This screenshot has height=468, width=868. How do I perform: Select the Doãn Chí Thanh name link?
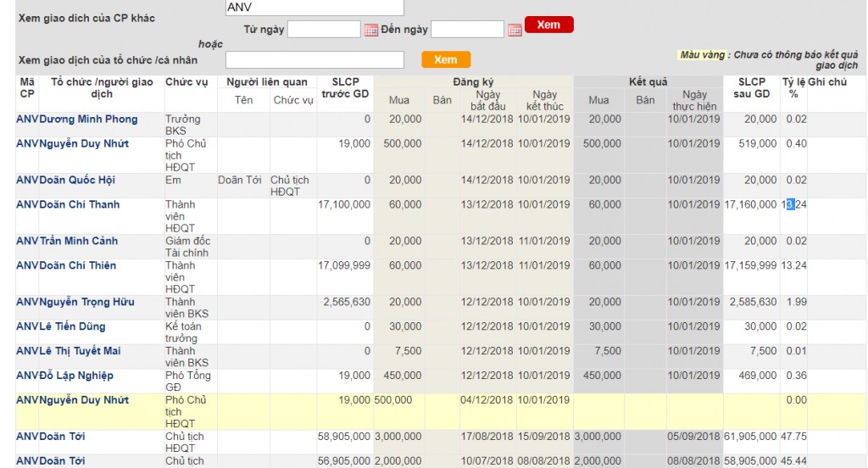pyautogui.click(x=80, y=205)
